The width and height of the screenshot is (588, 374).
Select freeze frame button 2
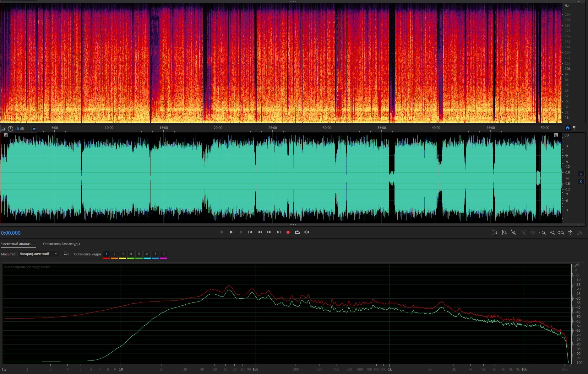[114, 254]
